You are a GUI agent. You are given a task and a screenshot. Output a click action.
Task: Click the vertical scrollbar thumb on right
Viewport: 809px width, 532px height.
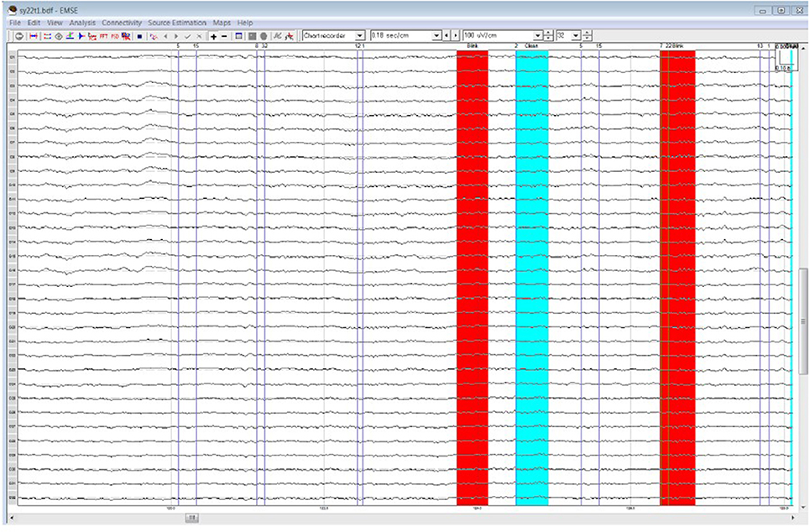803,321
